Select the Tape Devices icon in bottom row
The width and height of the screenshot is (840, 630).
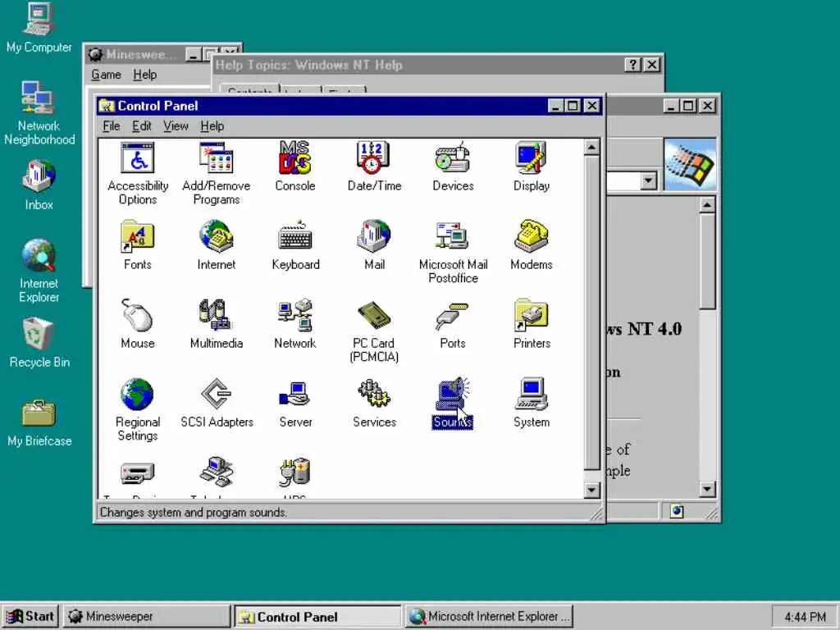tap(137, 472)
